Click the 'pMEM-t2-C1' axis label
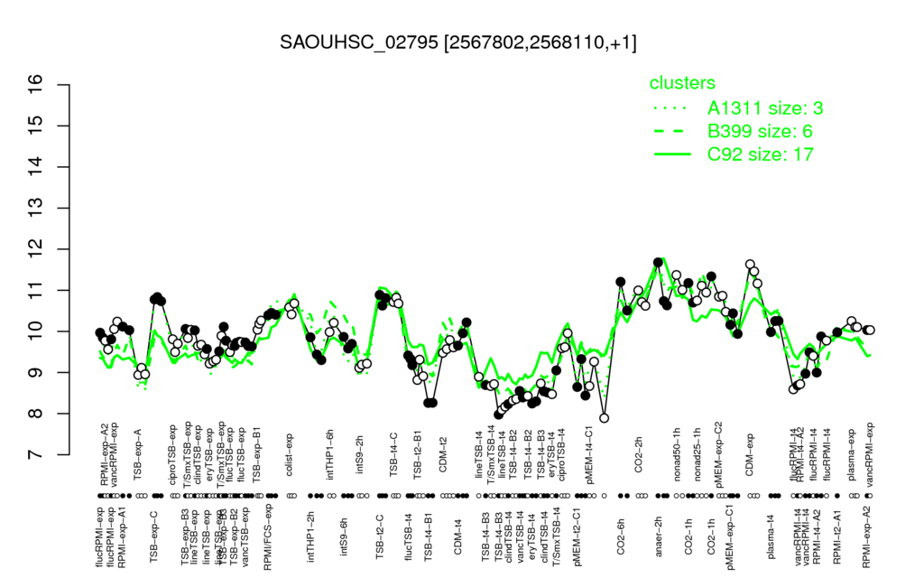 [x=577, y=536]
